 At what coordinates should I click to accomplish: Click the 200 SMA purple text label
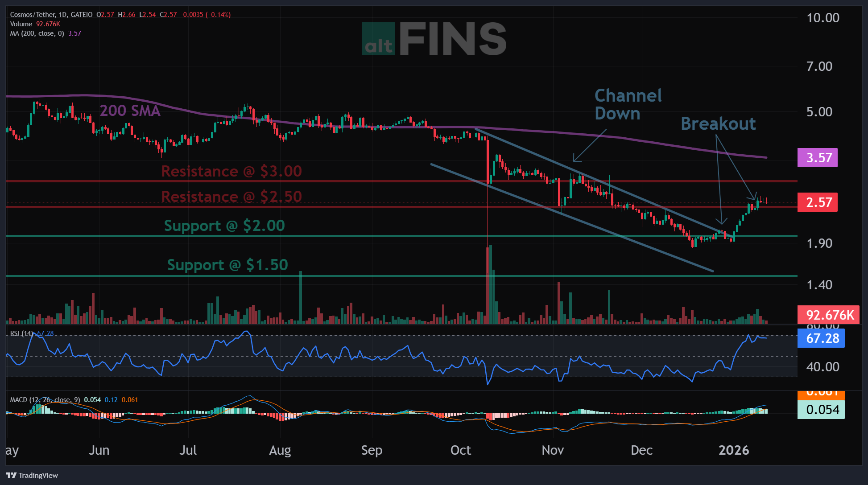tap(129, 111)
